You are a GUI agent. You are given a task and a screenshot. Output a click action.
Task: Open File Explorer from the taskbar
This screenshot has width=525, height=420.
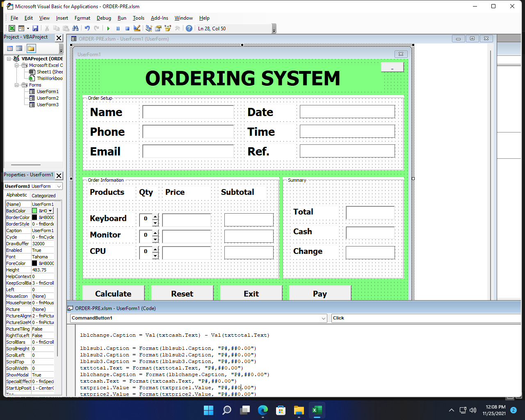point(299,410)
